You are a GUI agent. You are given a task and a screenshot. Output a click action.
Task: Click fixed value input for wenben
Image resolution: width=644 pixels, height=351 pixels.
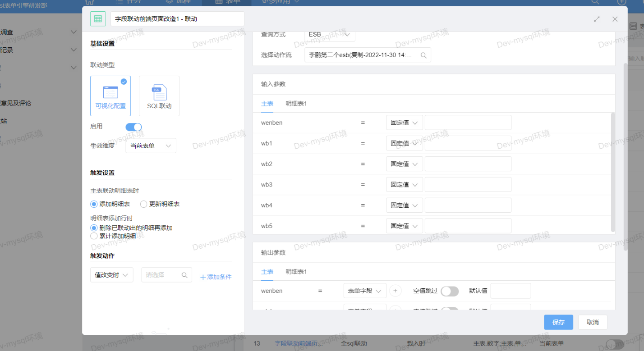[x=468, y=123]
